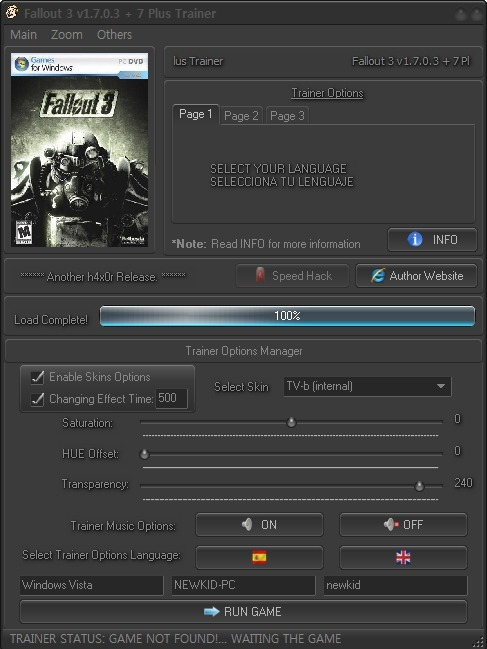487x649 pixels.
Task: Click the Windows Vista field
Action: click(x=91, y=585)
